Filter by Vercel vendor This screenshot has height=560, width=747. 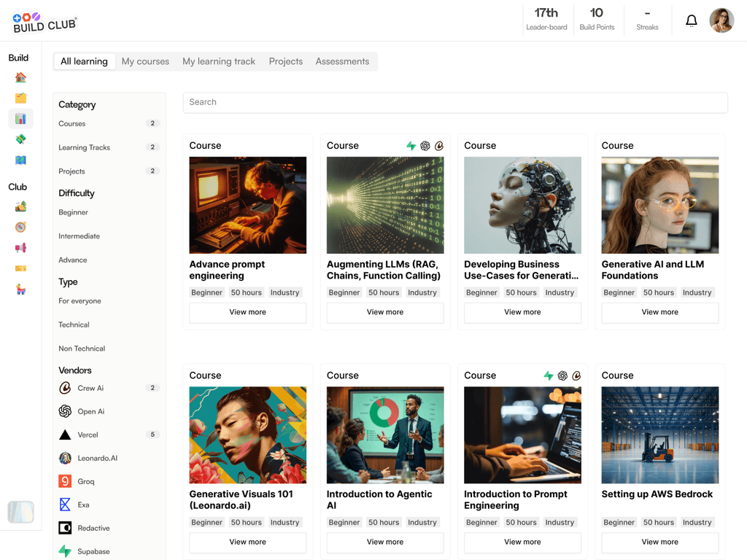click(88, 435)
